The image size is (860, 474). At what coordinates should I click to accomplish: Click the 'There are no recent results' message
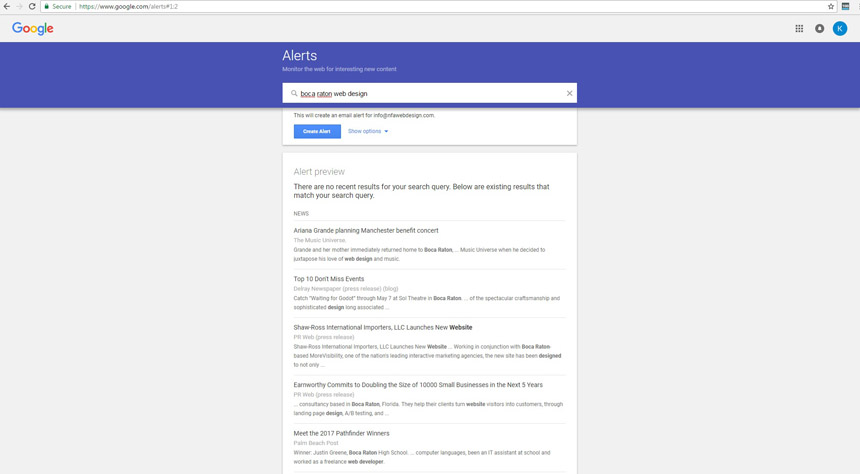421,191
